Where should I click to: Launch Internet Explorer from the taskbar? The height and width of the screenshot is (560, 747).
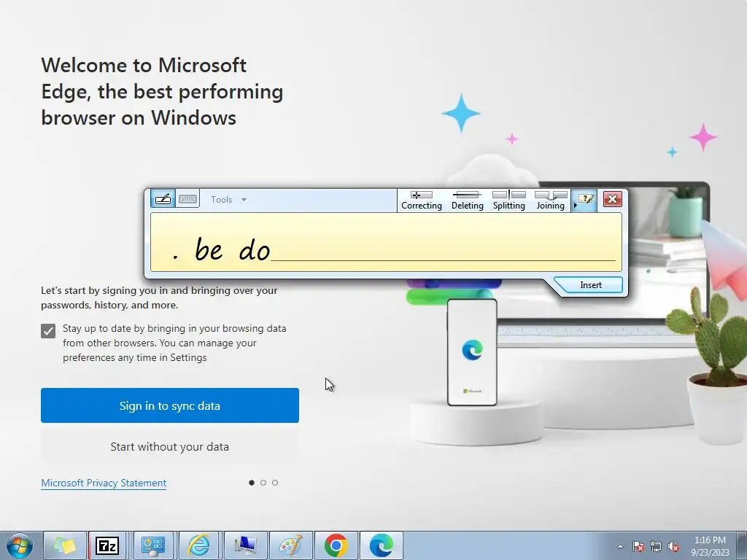tap(198, 545)
